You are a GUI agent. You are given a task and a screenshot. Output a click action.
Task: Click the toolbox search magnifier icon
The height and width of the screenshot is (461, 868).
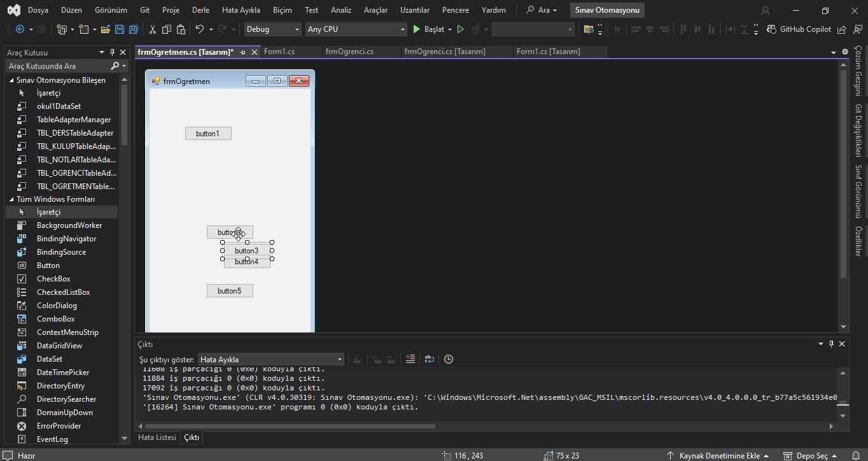[115, 66]
